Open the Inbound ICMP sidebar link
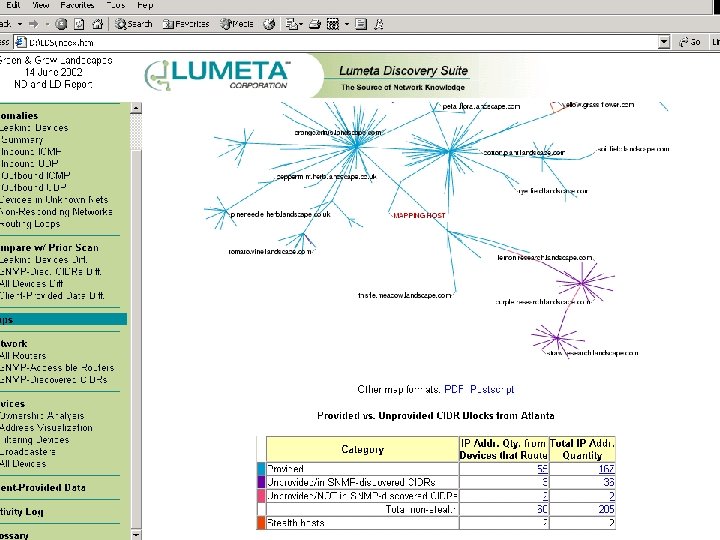The width and height of the screenshot is (720, 540). point(31,152)
